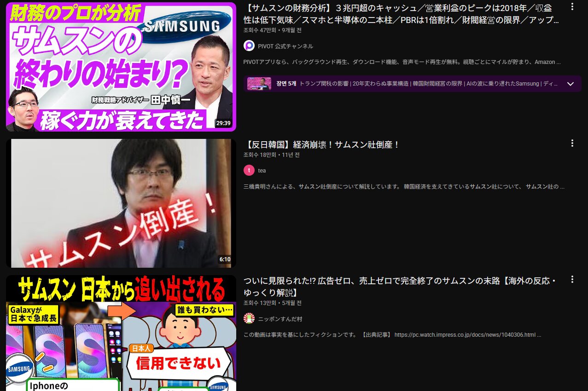Open the 【反日韓国】経済崩壊 video title

click(x=321, y=144)
